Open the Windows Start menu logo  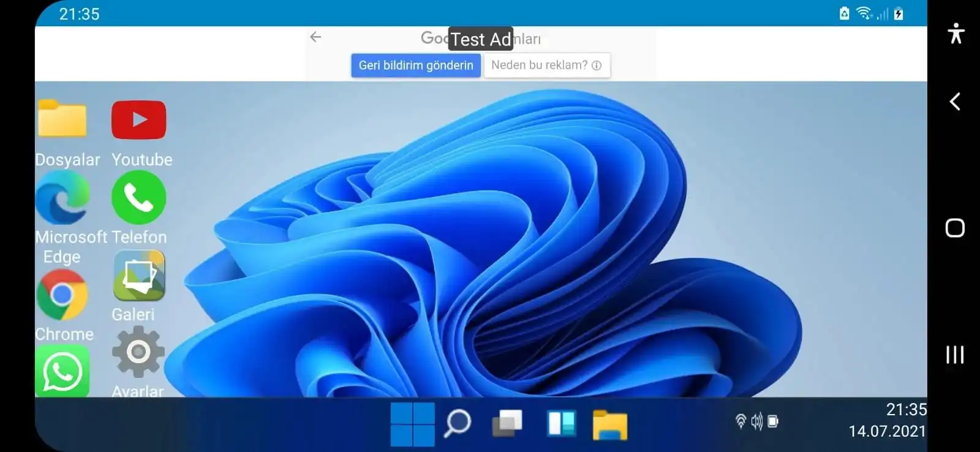(412, 424)
